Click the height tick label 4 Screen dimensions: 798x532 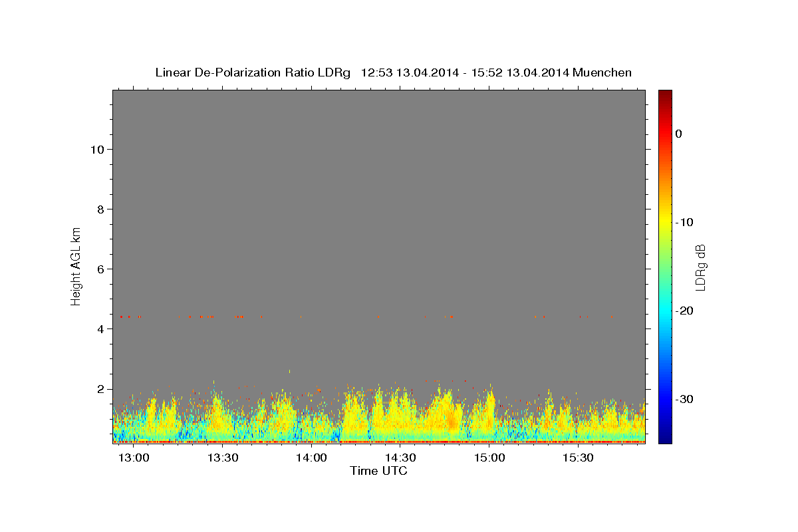point(100,329)
